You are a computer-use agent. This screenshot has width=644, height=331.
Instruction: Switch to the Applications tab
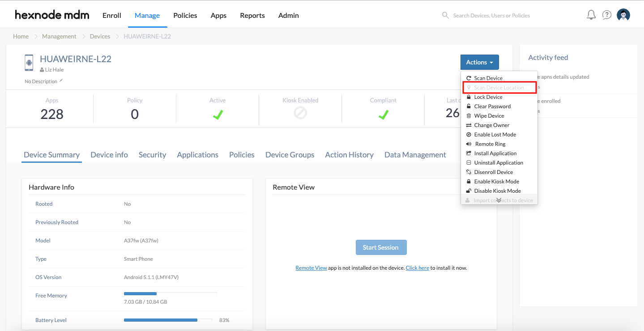197,154
